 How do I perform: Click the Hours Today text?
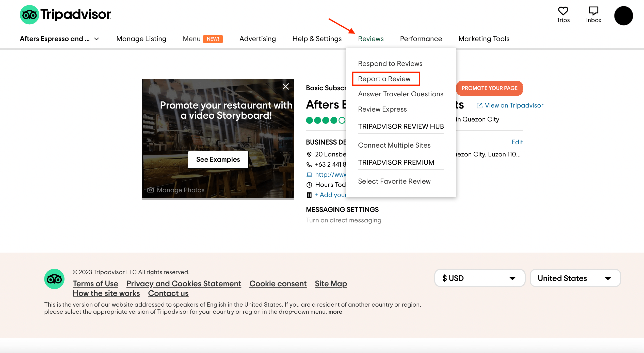tap(330, 185)
